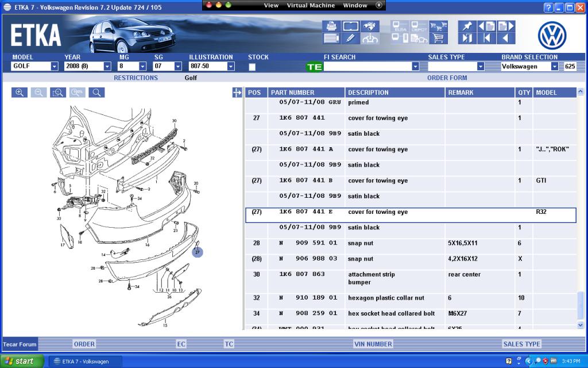The width and height of the screenshot is (588, 368).
Task: Click in the FI SEARCH input field
Action: [x=367, y=67]
